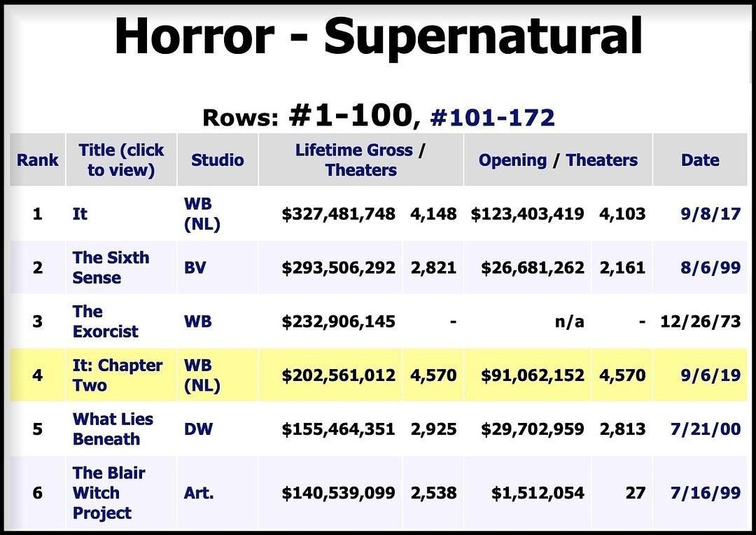Open 'The Blair Witch Project' link
Viewport: 756px width, 535px height.
point(108,493)
